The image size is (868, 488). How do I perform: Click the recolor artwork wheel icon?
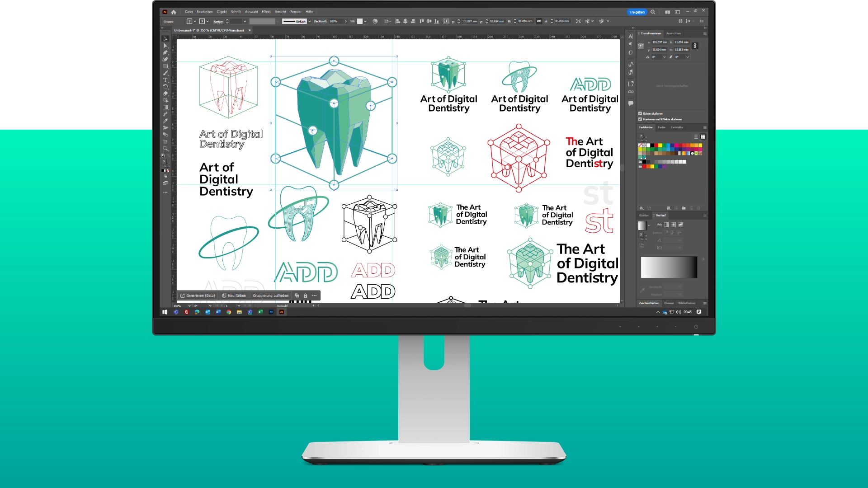[x=375, y=21]
